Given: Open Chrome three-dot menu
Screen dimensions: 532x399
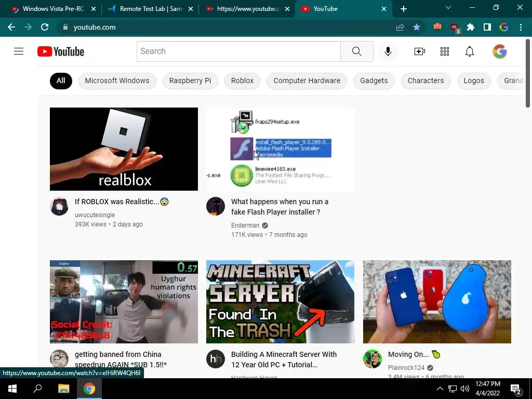Looking at the screenshot, I should pos(521,27).
